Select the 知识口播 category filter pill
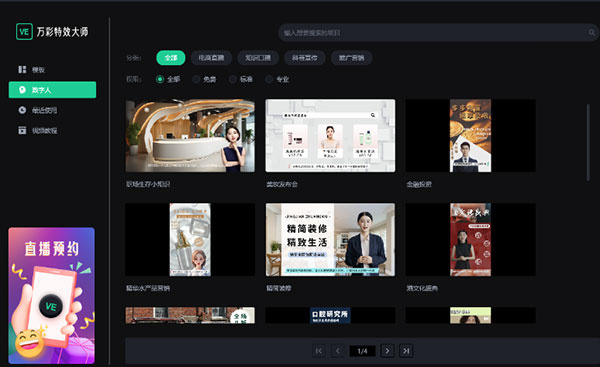Screen dimensions: 600x367 point(258,58)
